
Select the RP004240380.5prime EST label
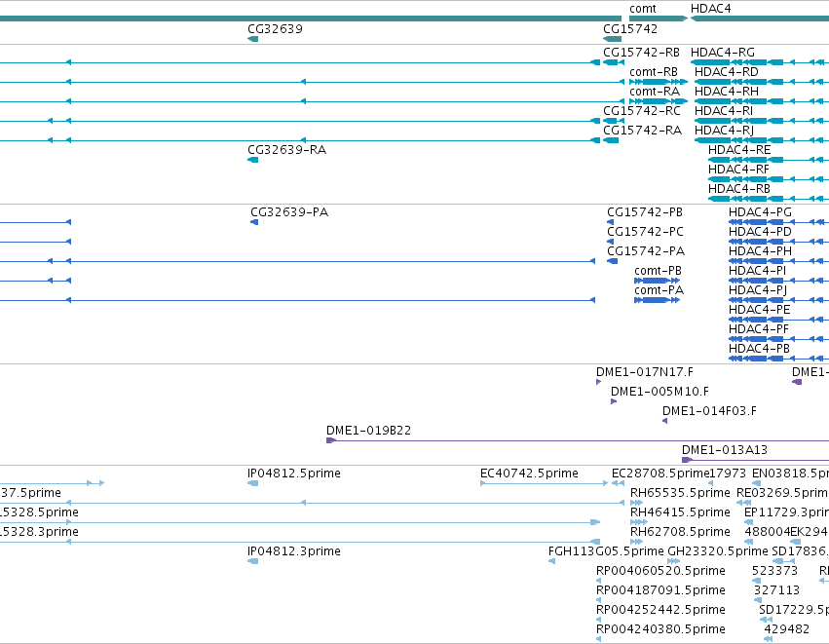pos(660,630)
